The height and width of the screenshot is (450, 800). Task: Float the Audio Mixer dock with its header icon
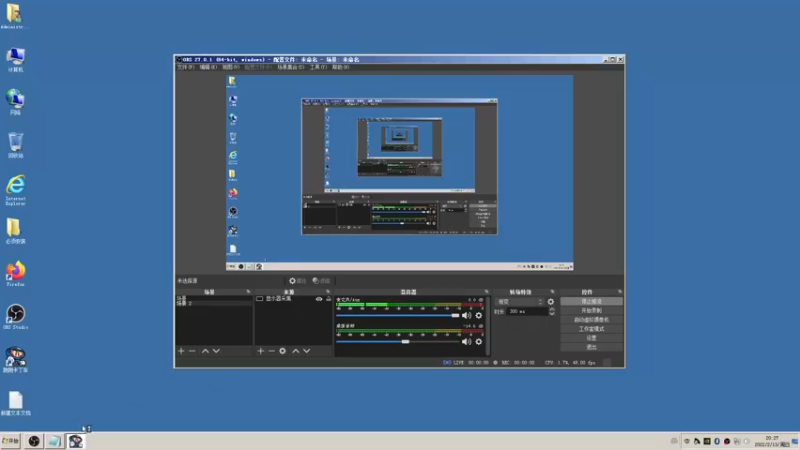(x=486, y=292)
